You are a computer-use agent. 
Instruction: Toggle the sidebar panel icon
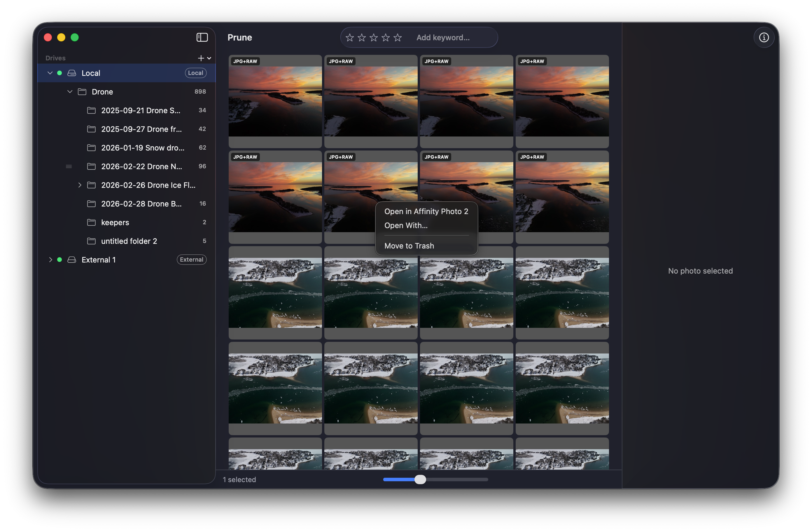202,37
